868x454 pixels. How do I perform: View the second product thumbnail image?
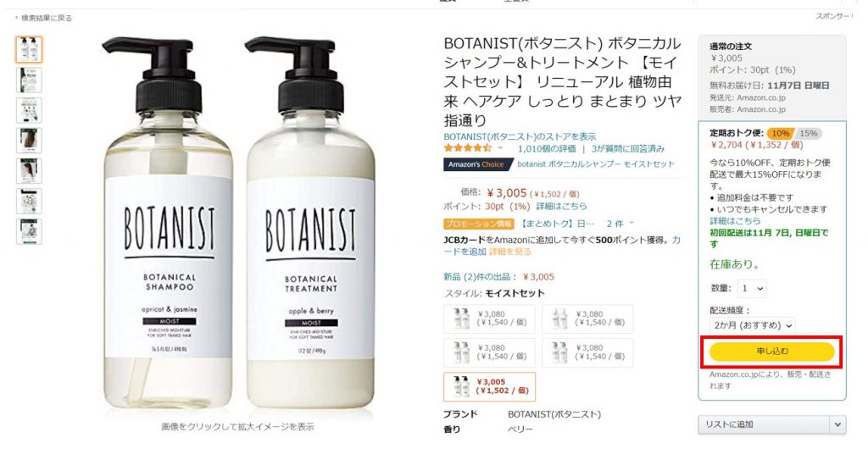click(x=29, y=80)
